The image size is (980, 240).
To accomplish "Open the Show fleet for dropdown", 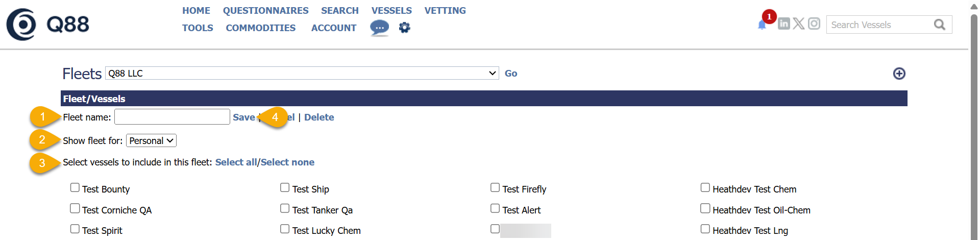I will click(151, 140).
